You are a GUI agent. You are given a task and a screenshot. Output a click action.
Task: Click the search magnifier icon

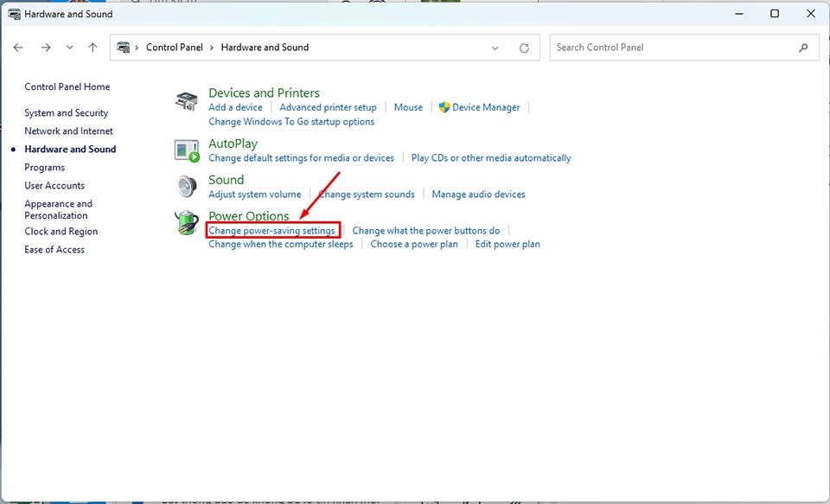(803, 48)
